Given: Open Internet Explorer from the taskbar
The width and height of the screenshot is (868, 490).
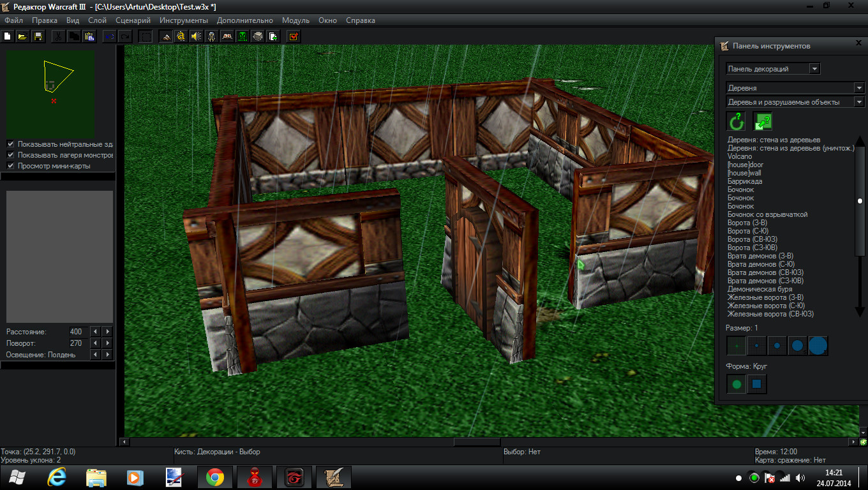Looking at the screenshot, I should pyautogui.click(x=57, y=478).
